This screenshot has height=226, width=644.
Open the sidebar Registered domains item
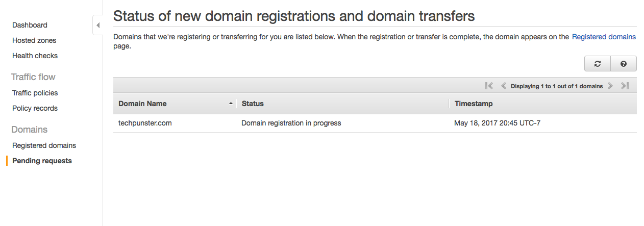coord(44,145)
